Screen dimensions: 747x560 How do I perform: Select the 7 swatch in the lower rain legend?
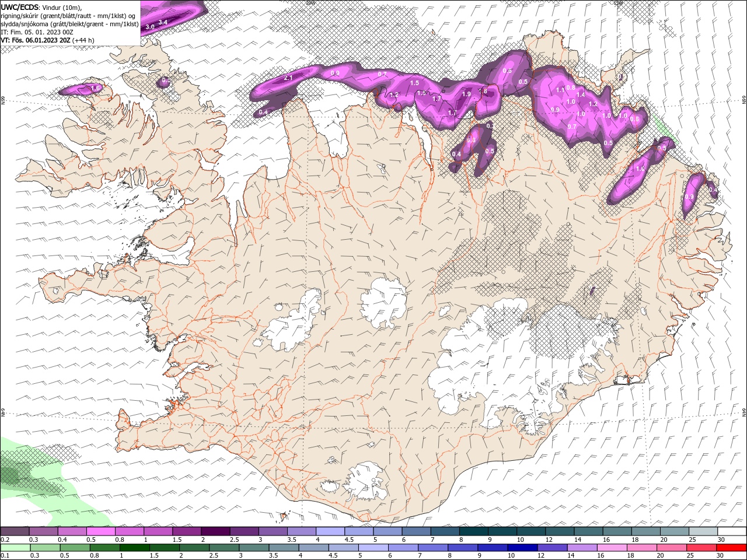tap(434, 548)
